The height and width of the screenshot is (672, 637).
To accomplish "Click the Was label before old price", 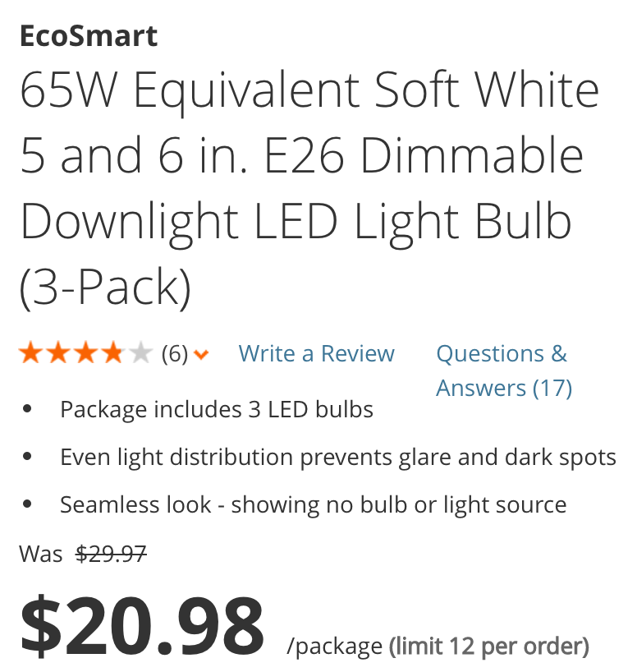I will [x=41, y=554].
